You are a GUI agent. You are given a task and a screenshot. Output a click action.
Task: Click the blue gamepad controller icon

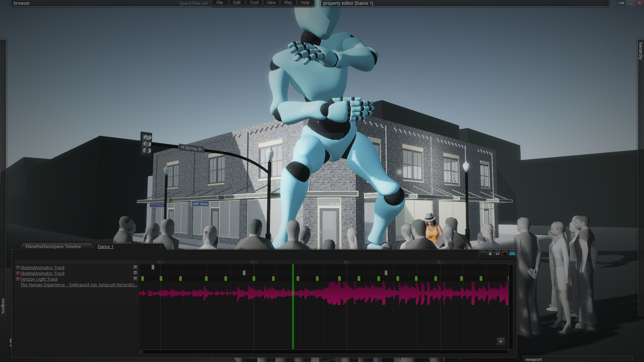512,254
